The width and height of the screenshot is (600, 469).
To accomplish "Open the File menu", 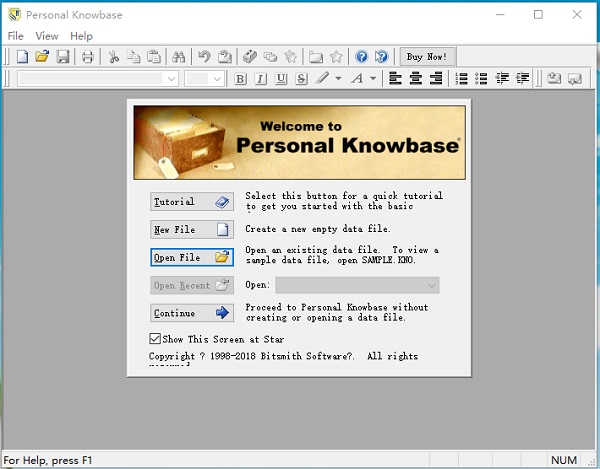I will tap(15, 36).
